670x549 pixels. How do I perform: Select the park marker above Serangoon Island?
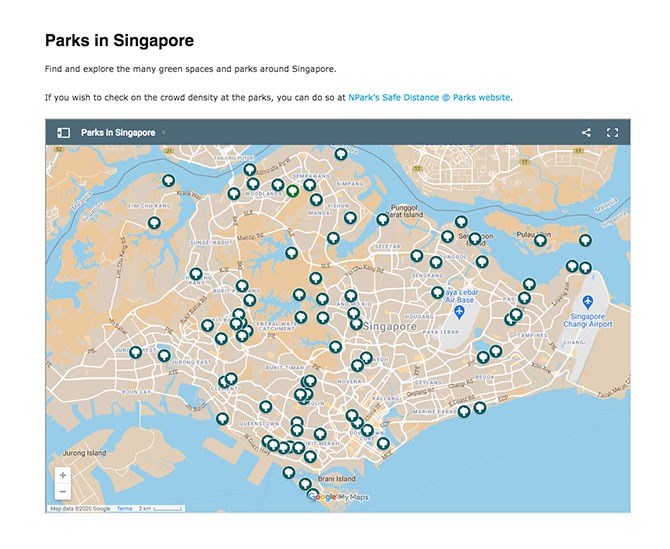461,222
